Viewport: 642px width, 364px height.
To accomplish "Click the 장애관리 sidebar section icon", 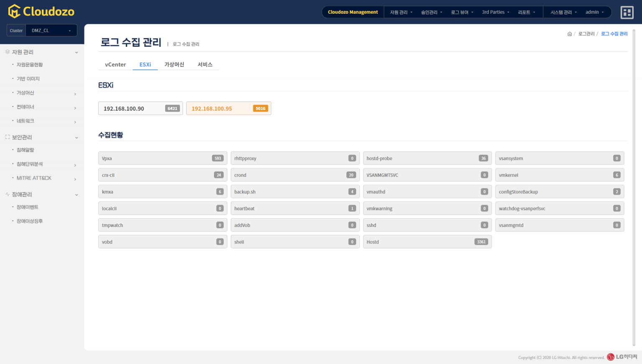I will (x=8, y=194).
